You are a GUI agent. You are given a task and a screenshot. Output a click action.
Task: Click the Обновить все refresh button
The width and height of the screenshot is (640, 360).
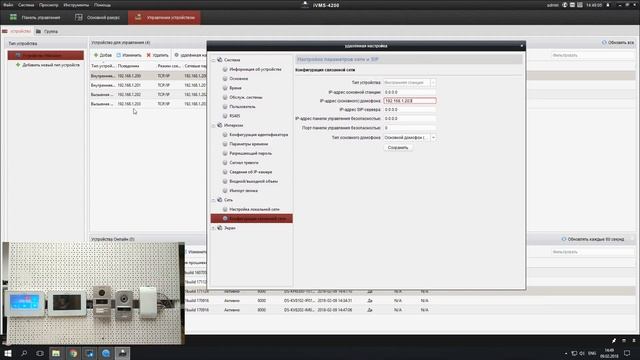click(618, 42)
